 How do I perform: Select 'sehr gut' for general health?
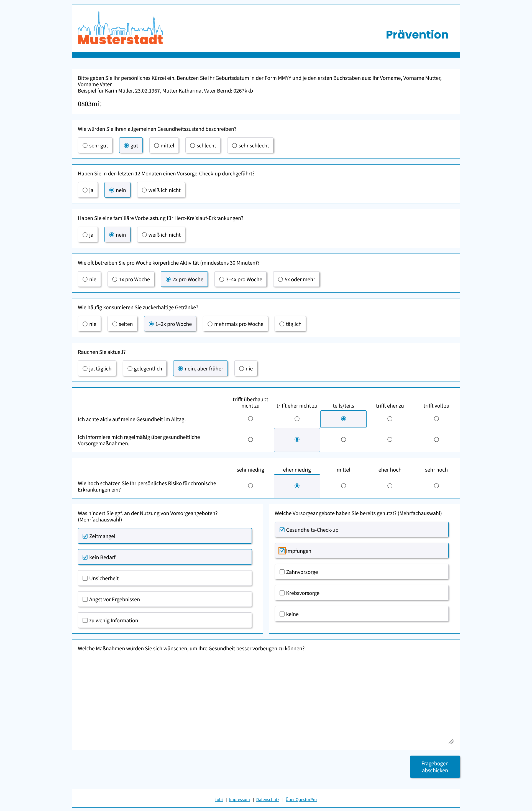pyautogui.click(x=95, y=145)
